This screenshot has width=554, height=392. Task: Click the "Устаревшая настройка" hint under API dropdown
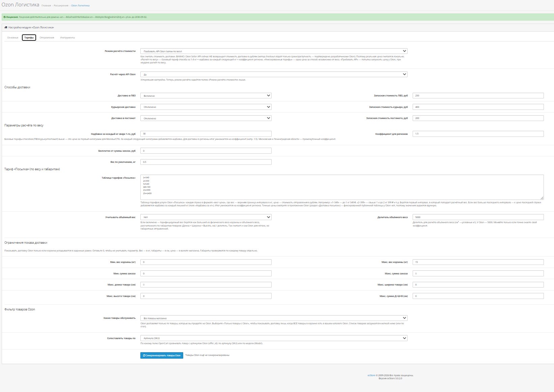(193, 80)
